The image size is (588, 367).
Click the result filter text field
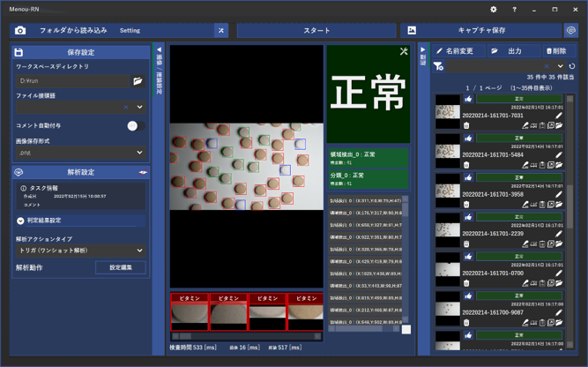coord(495,66)
